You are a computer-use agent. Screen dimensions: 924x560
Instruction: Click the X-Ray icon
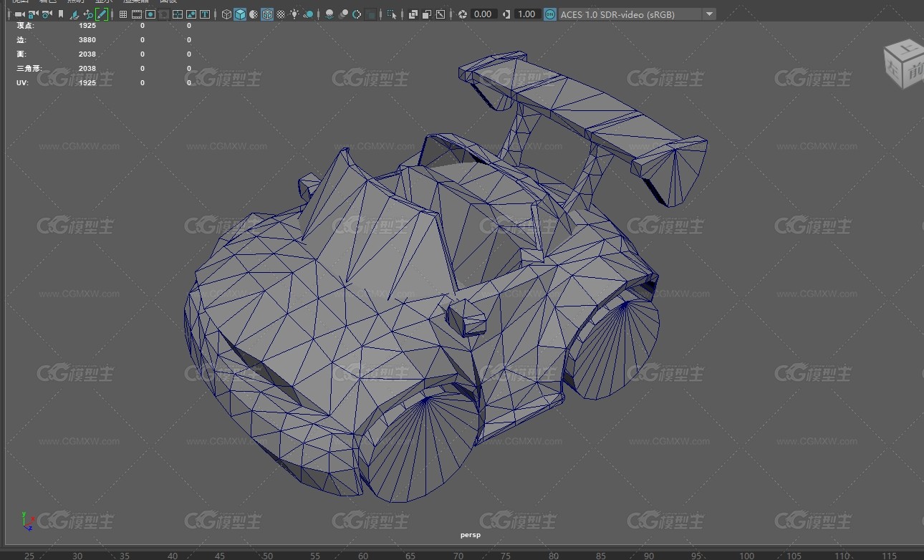tap(413, 14)
